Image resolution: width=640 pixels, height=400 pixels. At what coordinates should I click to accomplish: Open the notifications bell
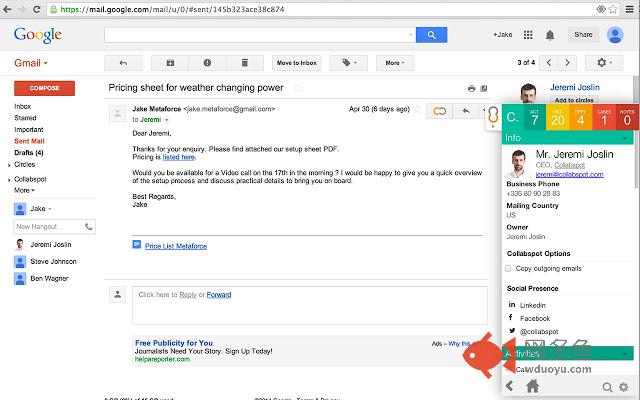click(550, 35)
